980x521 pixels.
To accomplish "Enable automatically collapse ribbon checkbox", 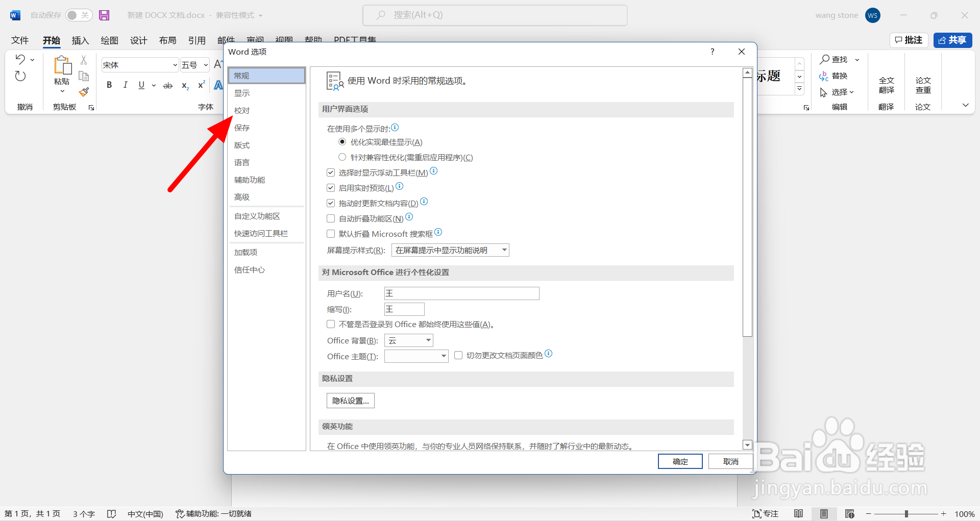I will 331,218.
